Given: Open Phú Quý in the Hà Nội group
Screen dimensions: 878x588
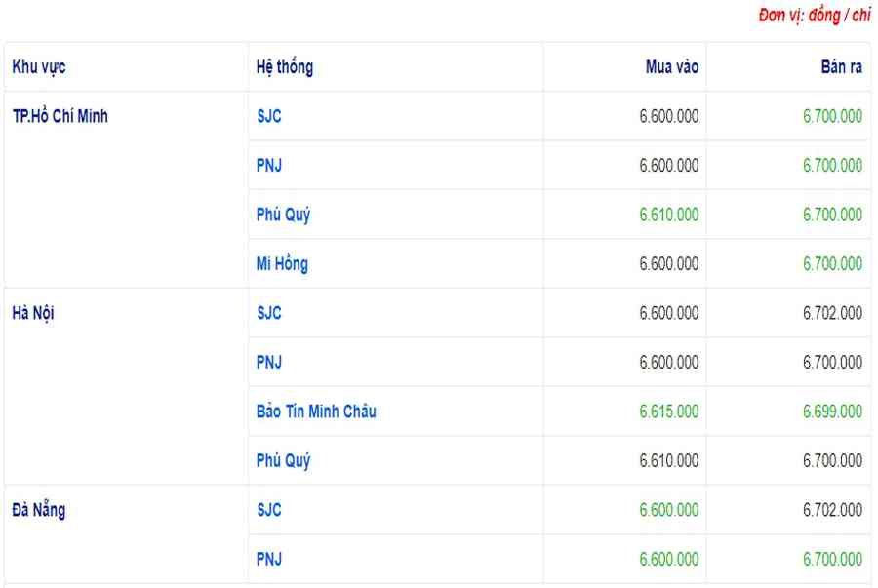Looking at the screenshot, I should click(283, 461).
